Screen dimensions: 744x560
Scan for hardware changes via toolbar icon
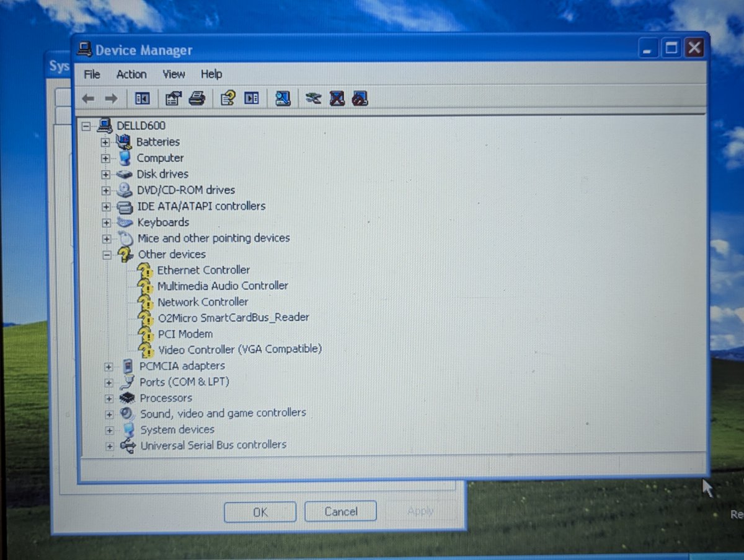coord(283,98)
